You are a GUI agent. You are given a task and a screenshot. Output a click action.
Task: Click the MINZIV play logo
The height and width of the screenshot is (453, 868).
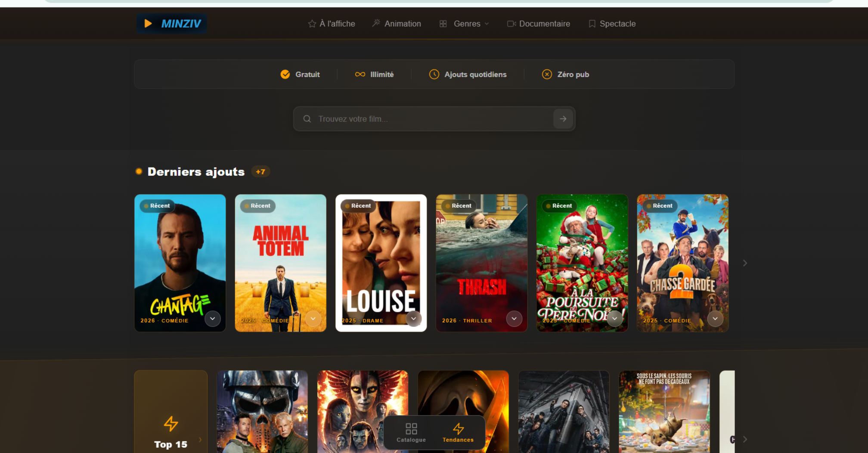(x=172, y=24)
